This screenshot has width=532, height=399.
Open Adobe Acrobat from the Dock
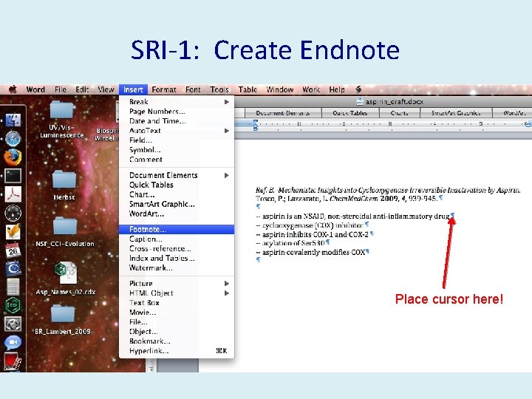[13, 194]
